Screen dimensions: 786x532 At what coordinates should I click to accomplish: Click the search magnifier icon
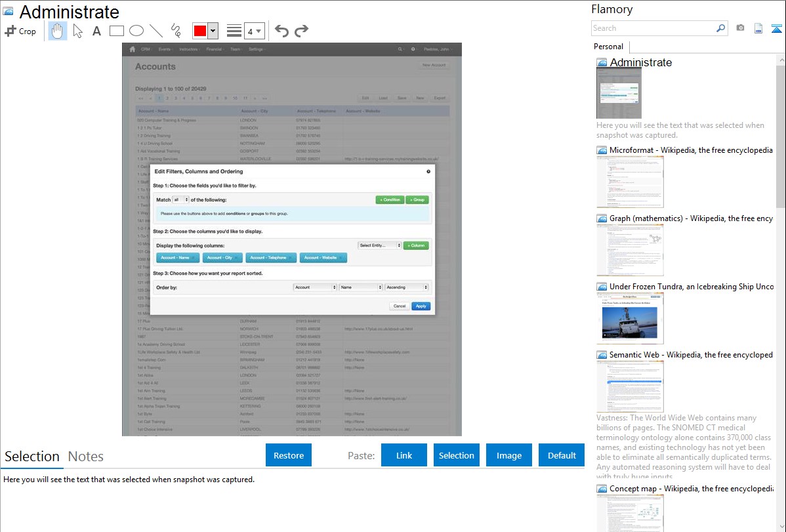pos(721,28)
